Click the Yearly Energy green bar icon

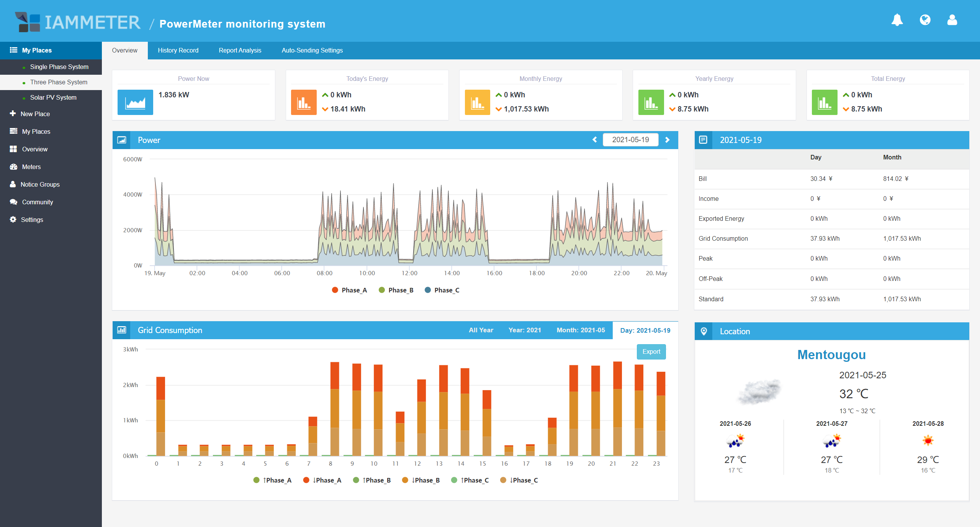(651, 102)
